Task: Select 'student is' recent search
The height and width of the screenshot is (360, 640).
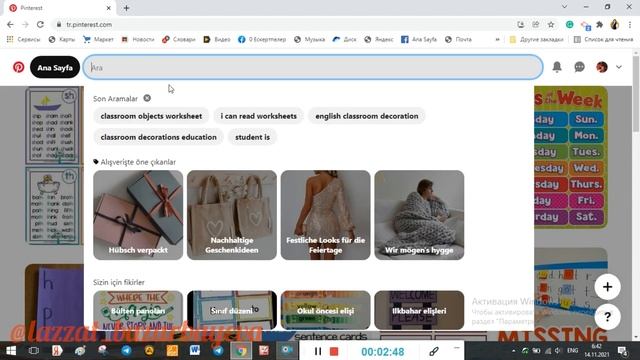Action: (252, 137)
